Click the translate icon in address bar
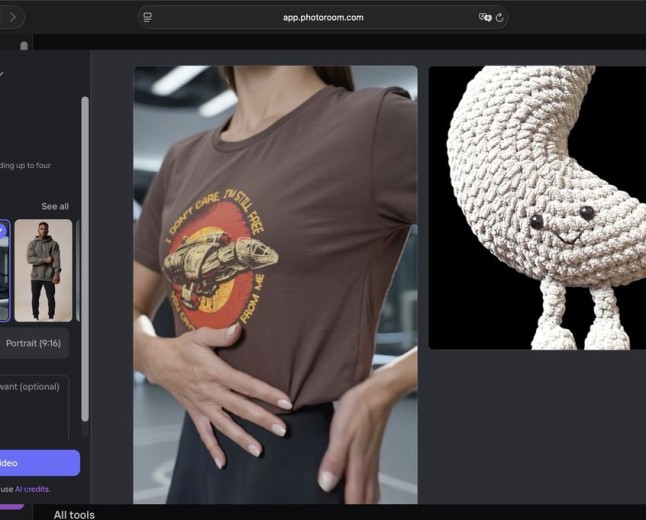646x520 pixels. pos(485,17)
